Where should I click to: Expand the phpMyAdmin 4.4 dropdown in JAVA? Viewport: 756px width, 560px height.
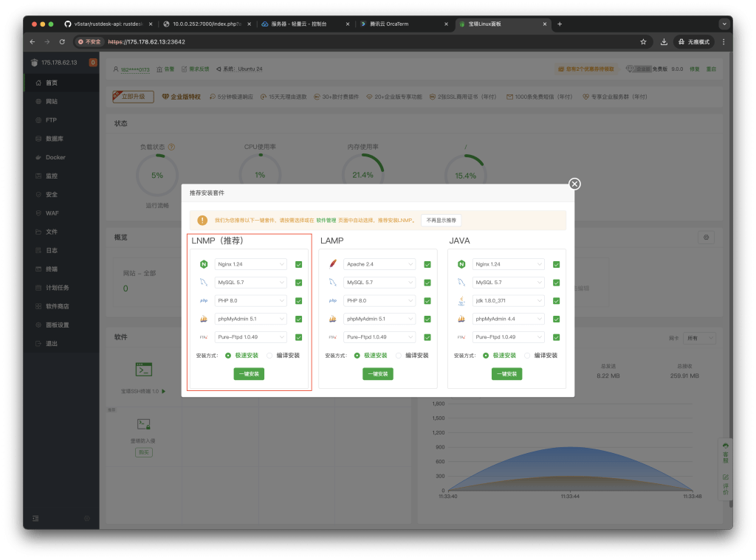coord(508,319)
